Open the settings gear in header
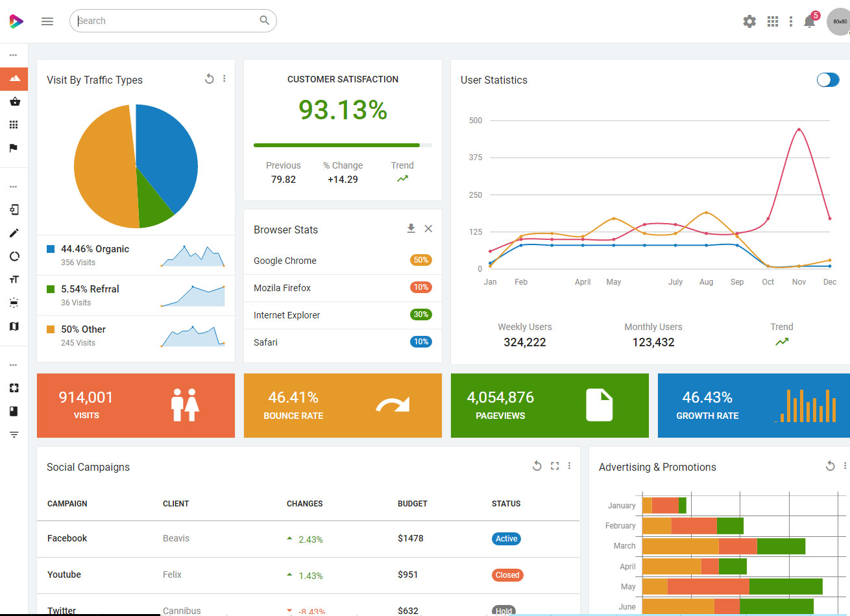The height and width of the screenshot is (616, 850). (749, 21)
